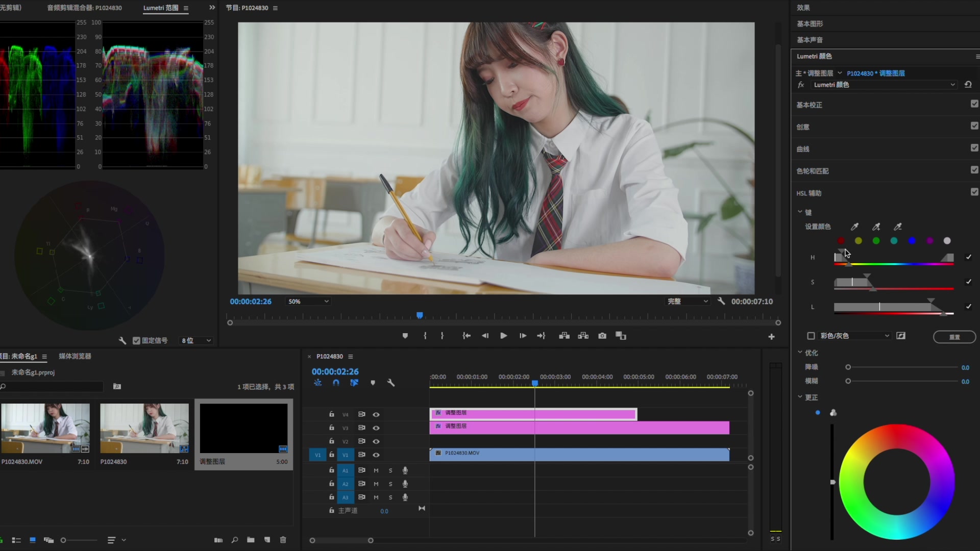Mark Out point brace icon

click(442, 336)
